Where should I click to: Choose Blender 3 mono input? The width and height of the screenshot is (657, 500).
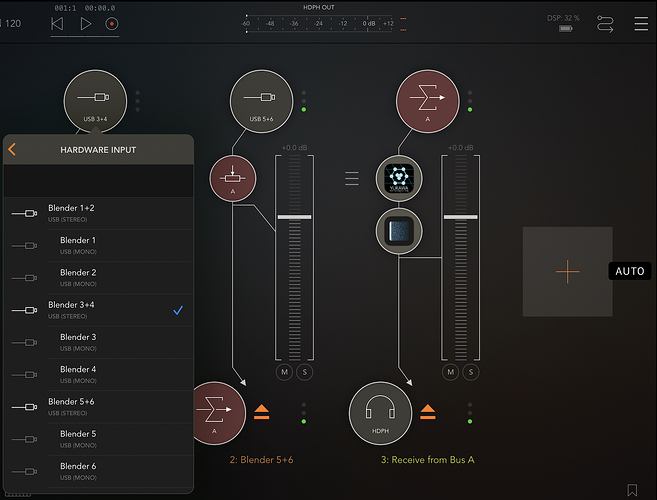pos(99,342)
